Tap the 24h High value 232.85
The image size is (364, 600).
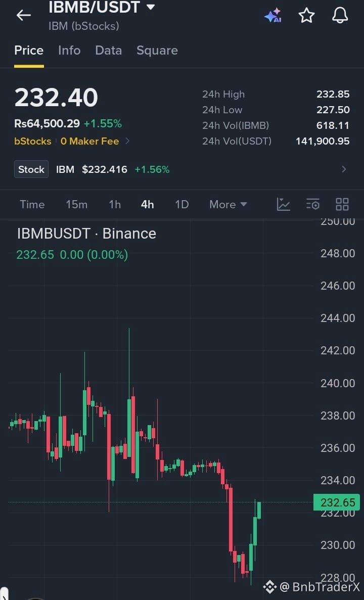click(333, 94)
